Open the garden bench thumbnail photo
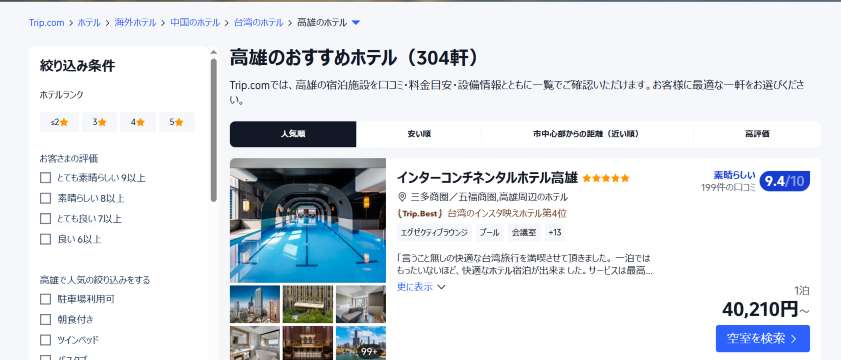This screenshot has height=360, width=841. click(x=308, y=304)
